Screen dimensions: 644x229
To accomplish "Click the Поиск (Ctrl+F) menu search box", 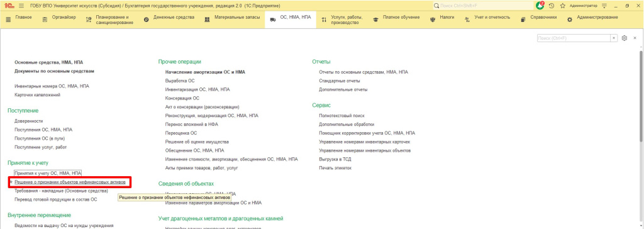I will [x=574, y=38].
